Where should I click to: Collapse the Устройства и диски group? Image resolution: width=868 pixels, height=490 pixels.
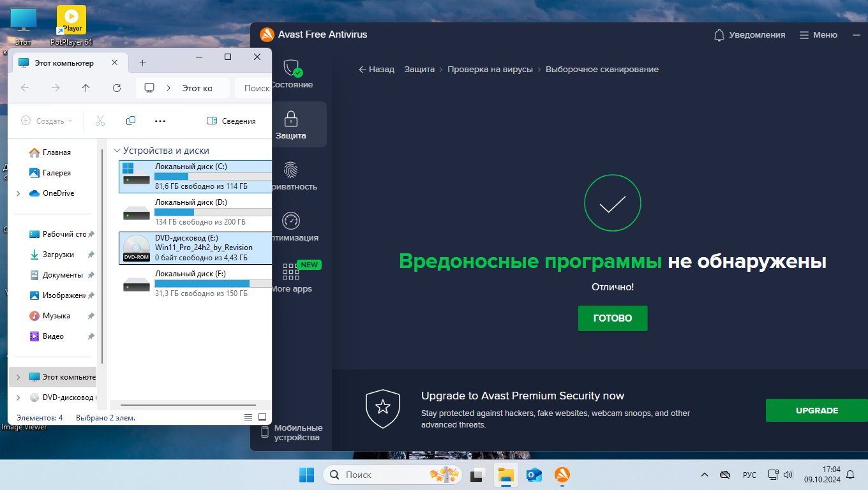click(x=117, y=151)
